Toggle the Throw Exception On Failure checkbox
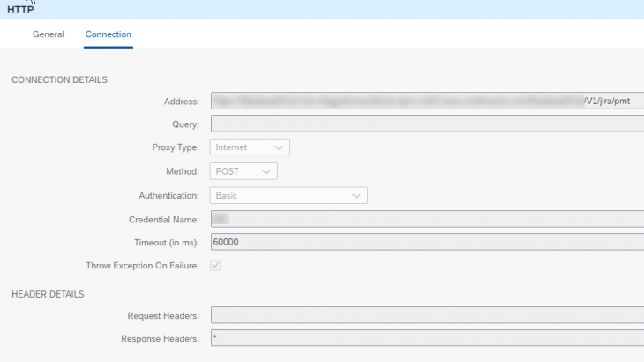Viewport: 644px width, 362px height. coord(216,266)
